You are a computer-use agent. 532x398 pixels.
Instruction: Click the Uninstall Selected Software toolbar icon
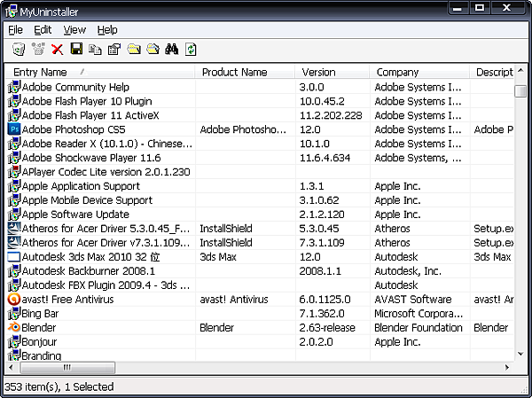point(19,50)
